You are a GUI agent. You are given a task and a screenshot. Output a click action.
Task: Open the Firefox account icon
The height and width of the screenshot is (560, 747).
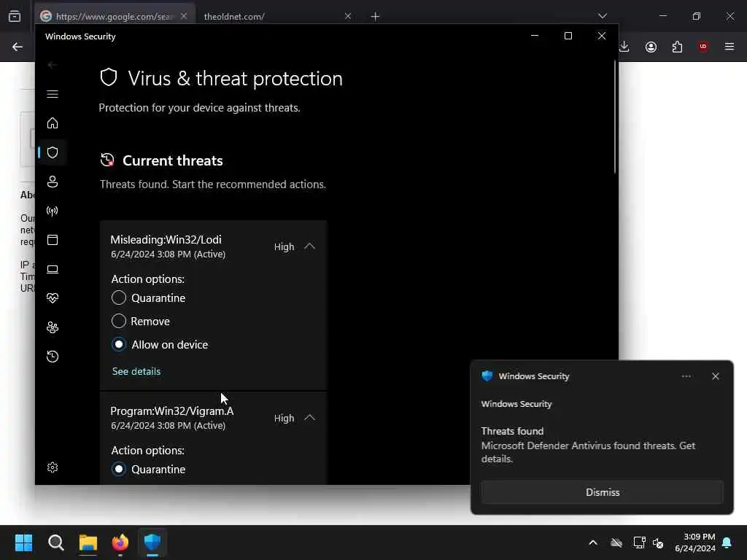click(651, 47)
